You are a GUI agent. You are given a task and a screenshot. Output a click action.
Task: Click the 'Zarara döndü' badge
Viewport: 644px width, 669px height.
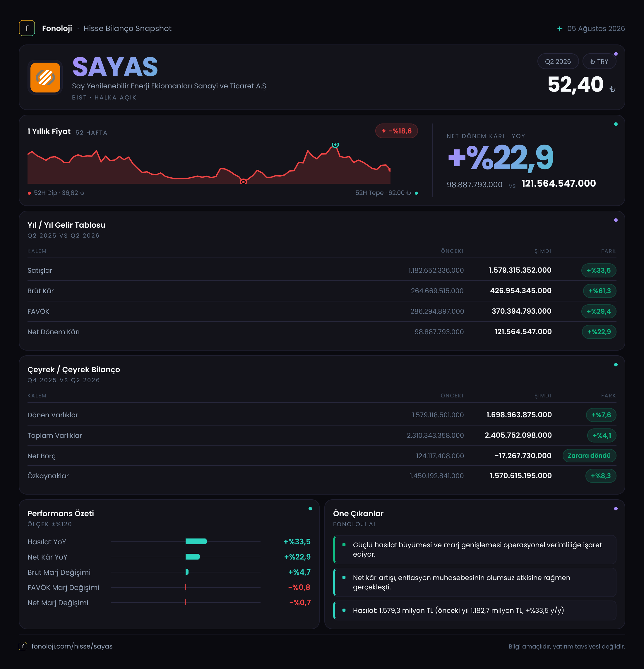(589, 456)
